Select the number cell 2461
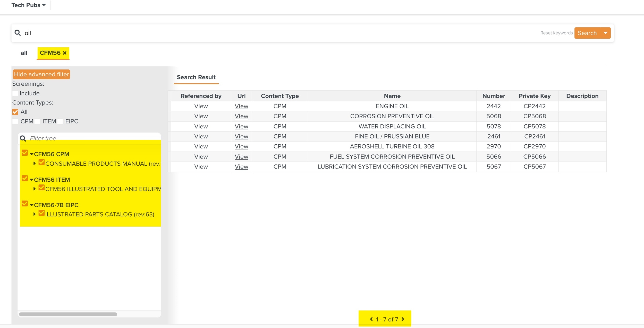Viewport: 644px width, 328px height. [x=494, y=137]
